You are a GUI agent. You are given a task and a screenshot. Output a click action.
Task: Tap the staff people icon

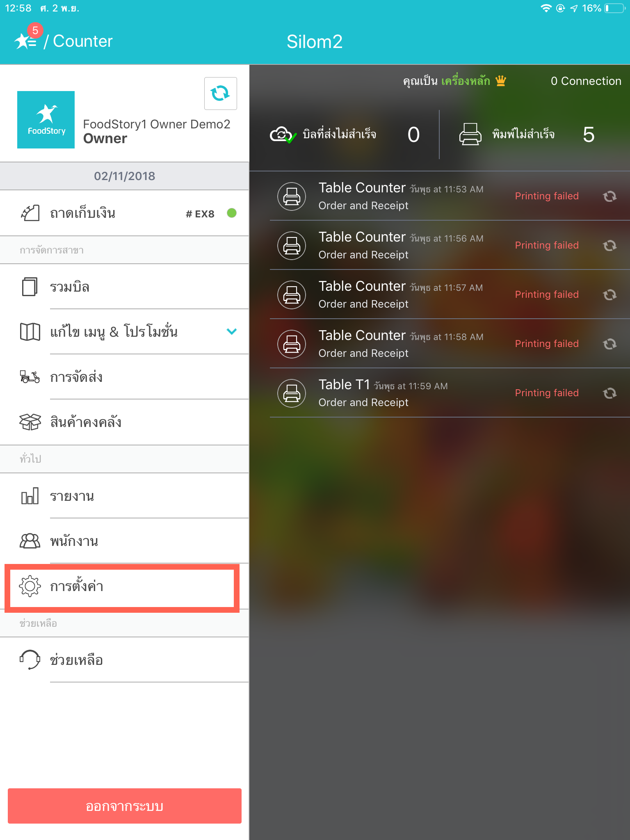point(30,541)
